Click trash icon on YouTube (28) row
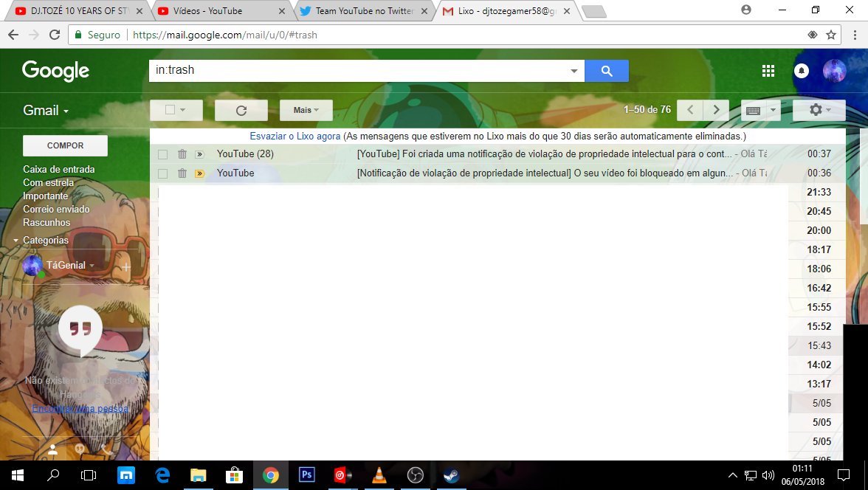Screen dimensions: 868x490 coord(182,154)
